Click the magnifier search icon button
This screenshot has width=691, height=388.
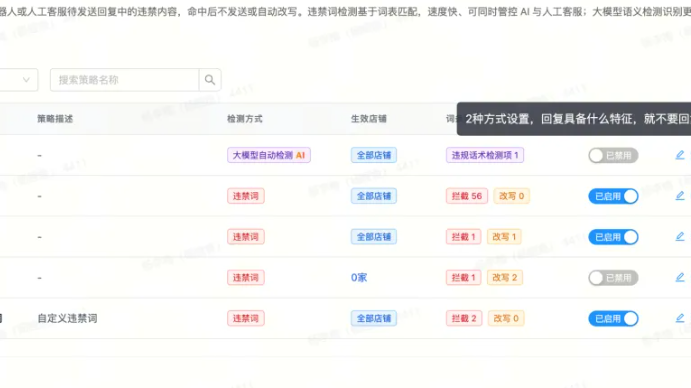coord(210,80)
